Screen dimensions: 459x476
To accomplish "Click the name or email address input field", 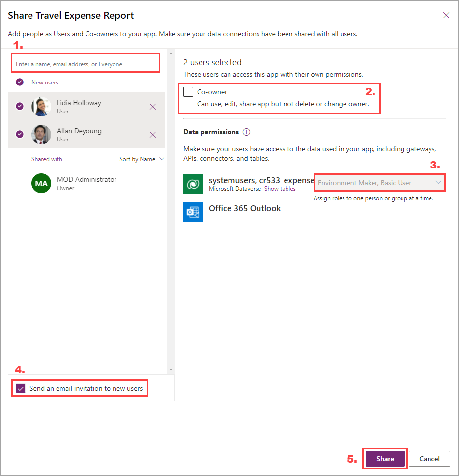I will pos(86,63).
